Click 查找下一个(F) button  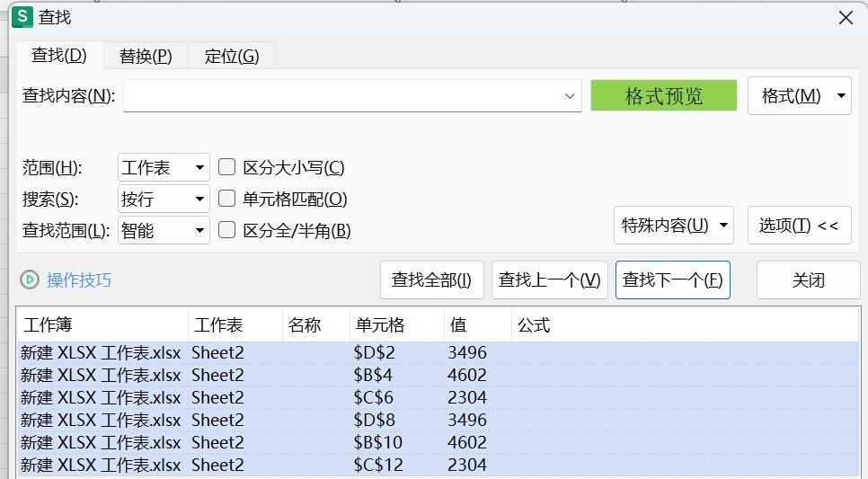[x=673, y=279]
